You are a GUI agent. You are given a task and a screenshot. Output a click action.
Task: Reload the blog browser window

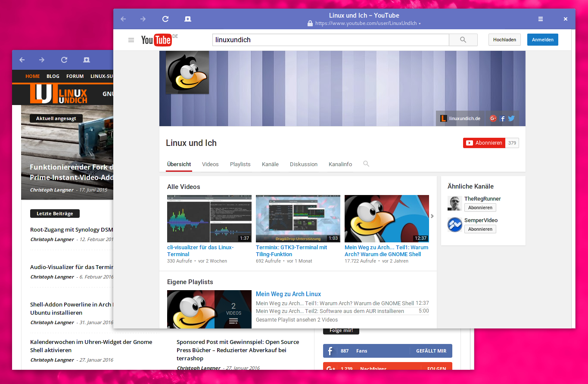(64, 60)
